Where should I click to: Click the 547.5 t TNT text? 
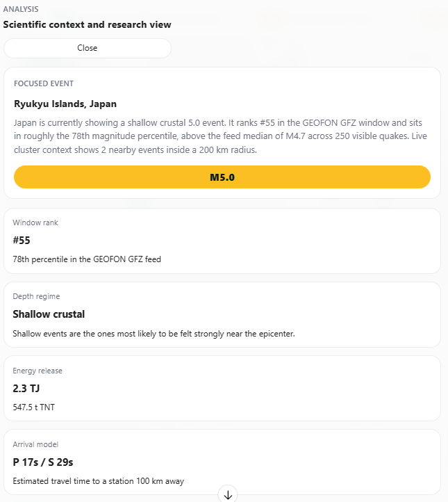point(33,407)
